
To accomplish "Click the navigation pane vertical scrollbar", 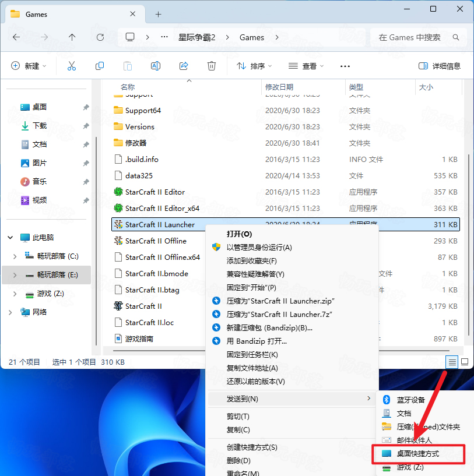I will tap(96, 241).
